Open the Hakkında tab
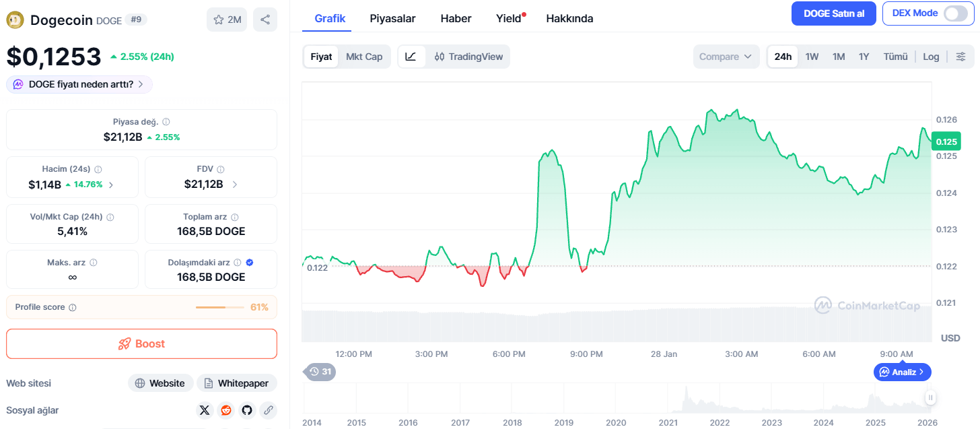The width and height of the screenshot is (980, 429). tap(569, 18)
